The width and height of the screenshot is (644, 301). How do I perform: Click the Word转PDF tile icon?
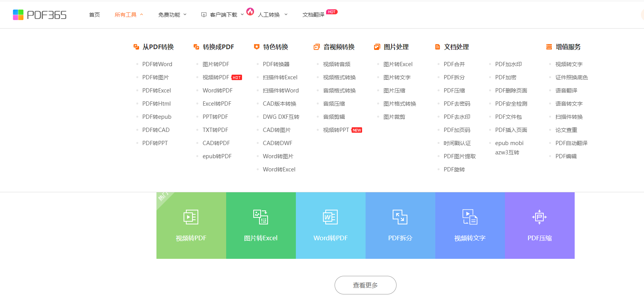pyautogui.click(x=330, y=217)
